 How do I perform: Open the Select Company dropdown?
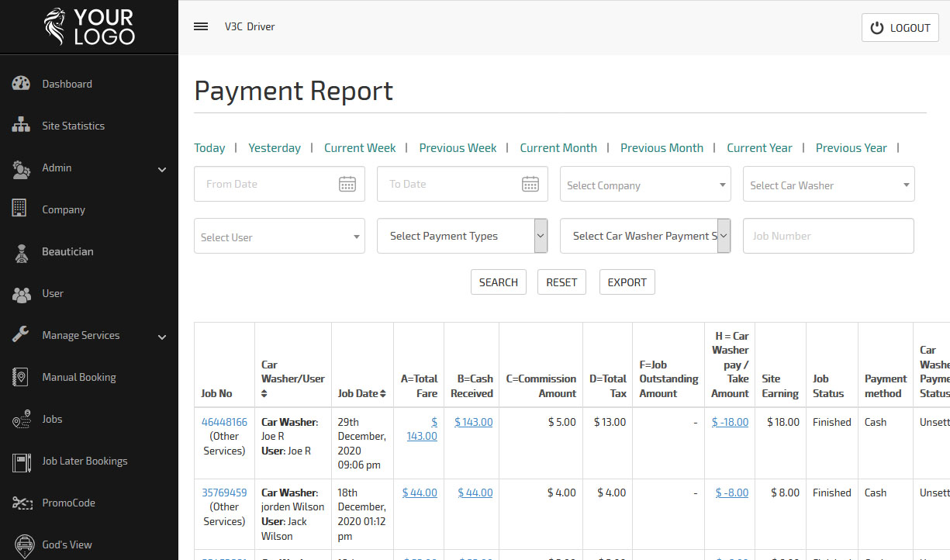click(645, 185)
